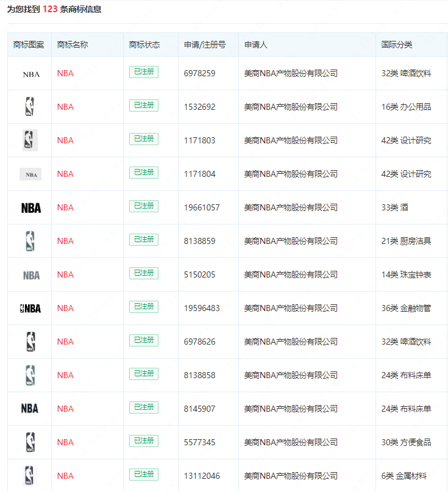Open logo thumbnail for trademark 8138859

[x=30, y=241]
